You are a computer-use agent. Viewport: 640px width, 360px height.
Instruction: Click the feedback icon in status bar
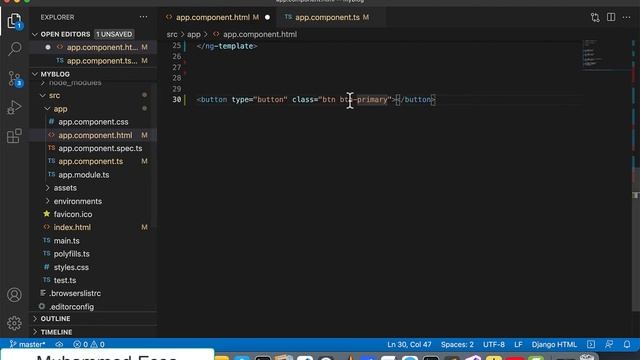click(x=609, y=344)
